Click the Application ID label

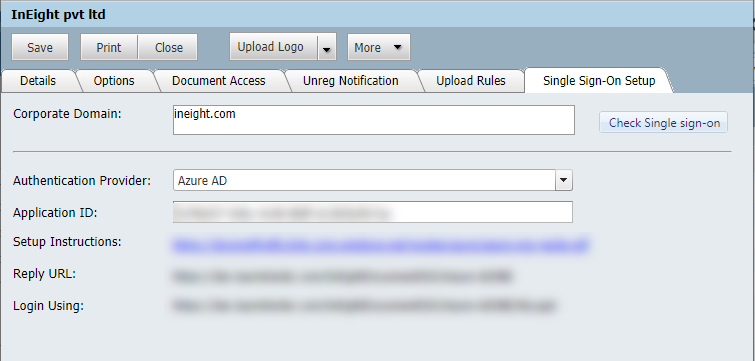click(x=55, y=213)
